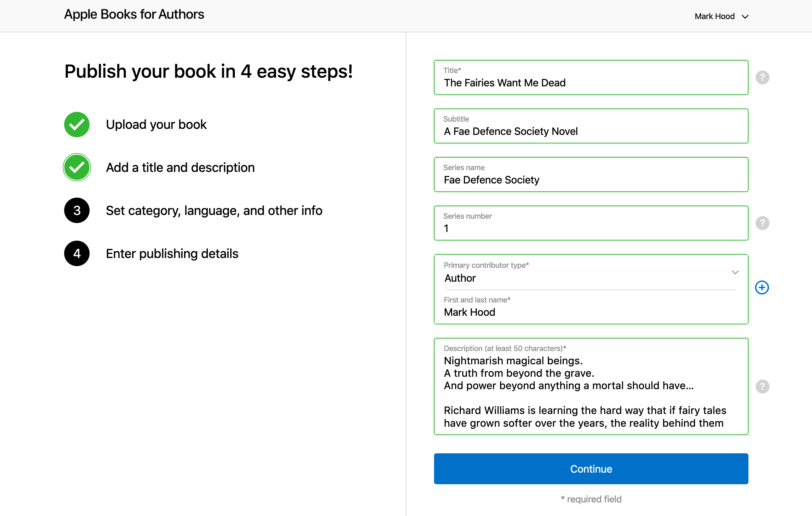Add another contributor with the plus icon
The width and height of the screenshot is (812, 516).
pos(762,287)
